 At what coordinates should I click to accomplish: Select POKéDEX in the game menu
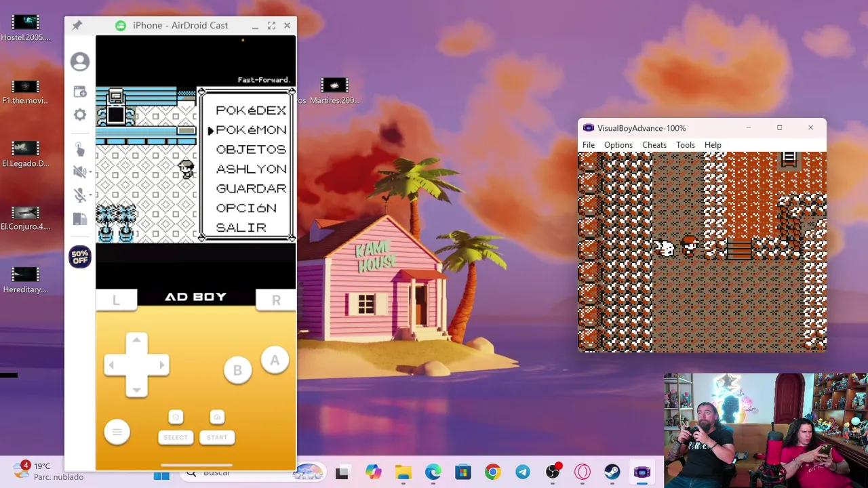(251, 110)
